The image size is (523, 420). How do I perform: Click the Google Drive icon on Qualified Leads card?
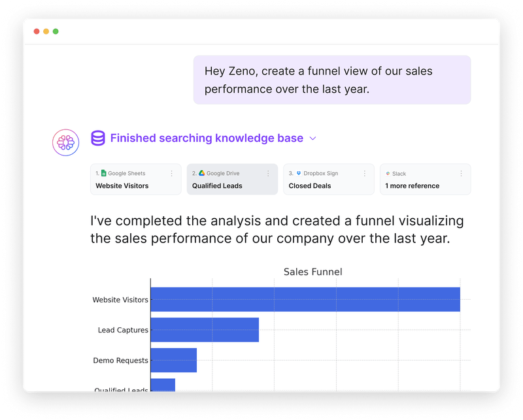(x=201, y=172)
